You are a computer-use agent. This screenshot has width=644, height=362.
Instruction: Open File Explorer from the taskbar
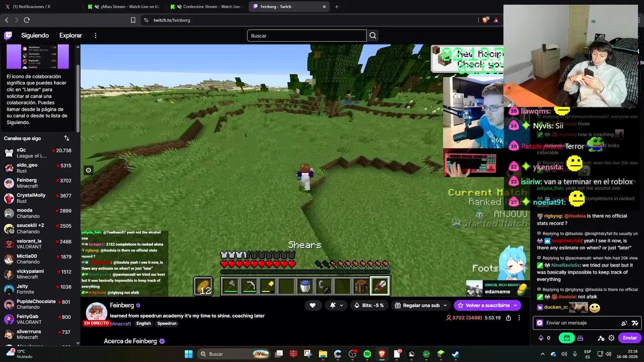(323, 354)
